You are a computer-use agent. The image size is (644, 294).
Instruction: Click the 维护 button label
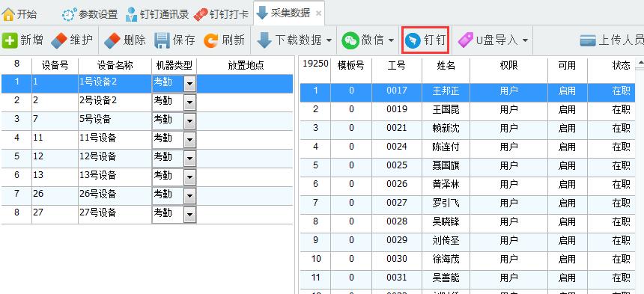pyautogui.click(x=82, y=40)
